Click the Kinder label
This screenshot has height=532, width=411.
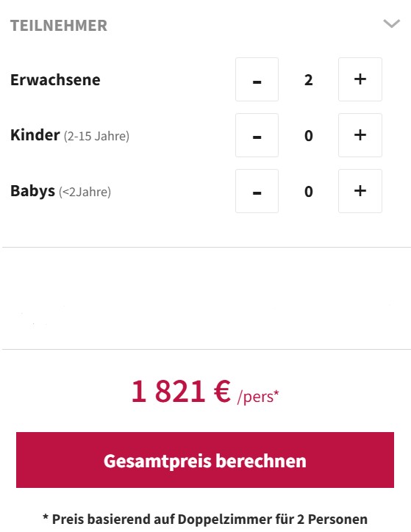point(35,135)
